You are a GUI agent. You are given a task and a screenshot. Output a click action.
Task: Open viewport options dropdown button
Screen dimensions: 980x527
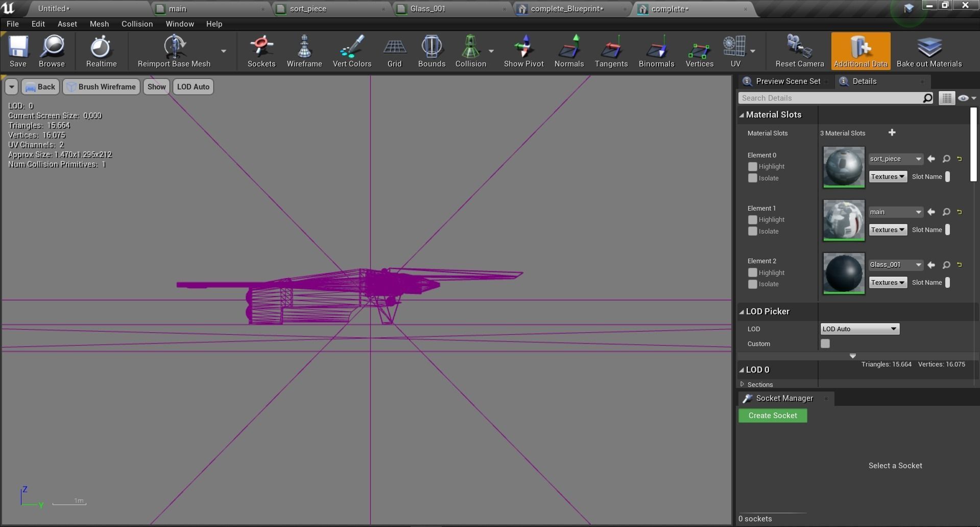pyautogui.click(x=11, y=87)
